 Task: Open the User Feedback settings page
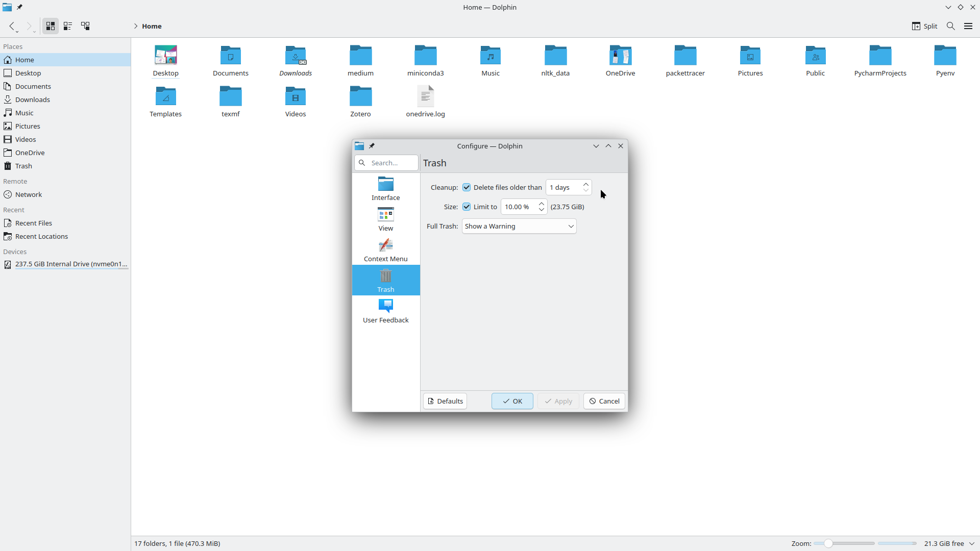[386, 311]
